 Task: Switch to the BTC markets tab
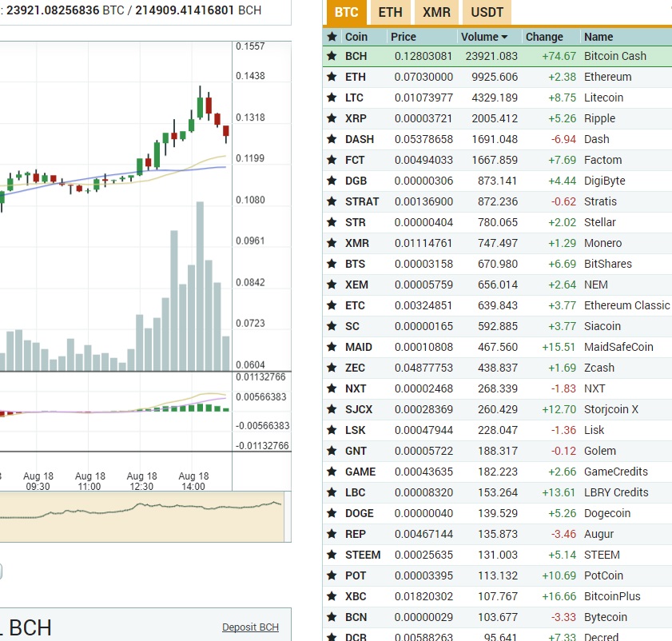(x=346, y=13)
